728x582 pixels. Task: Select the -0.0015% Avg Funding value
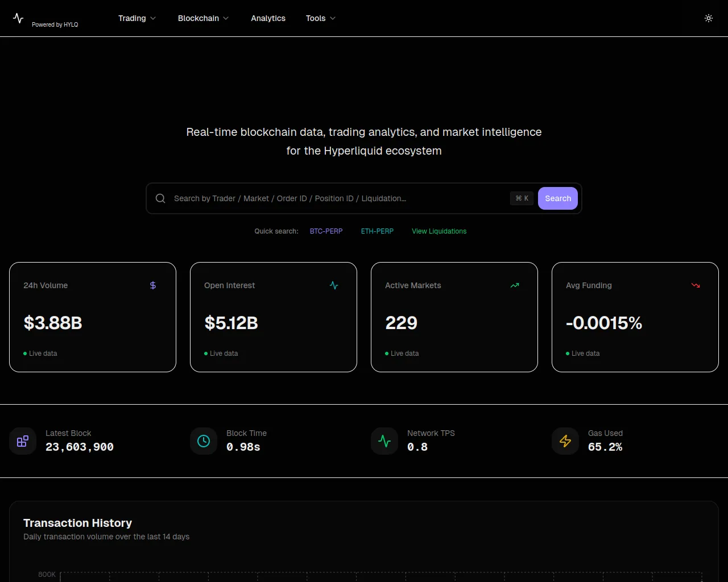coord(604,323)
